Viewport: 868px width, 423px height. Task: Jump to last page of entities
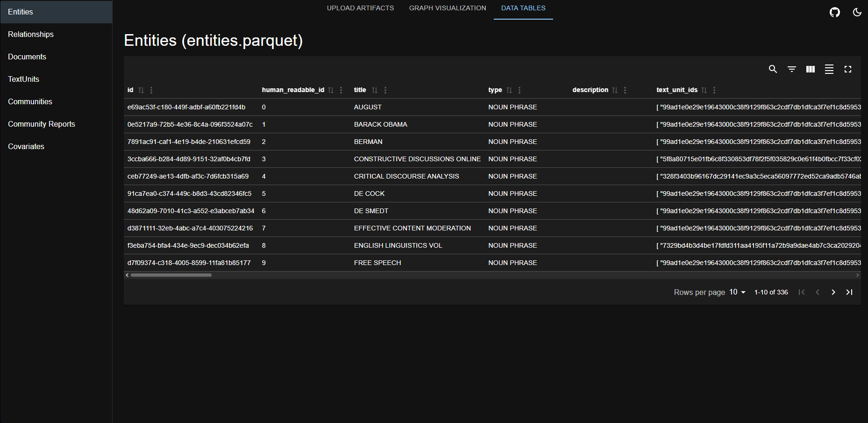coord(849,292)
